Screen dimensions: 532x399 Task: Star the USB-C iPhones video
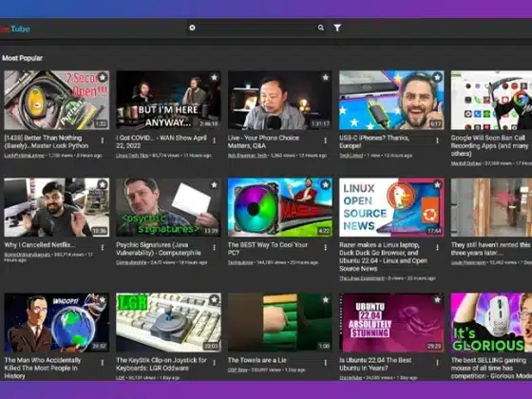click(x=437, y=77)
